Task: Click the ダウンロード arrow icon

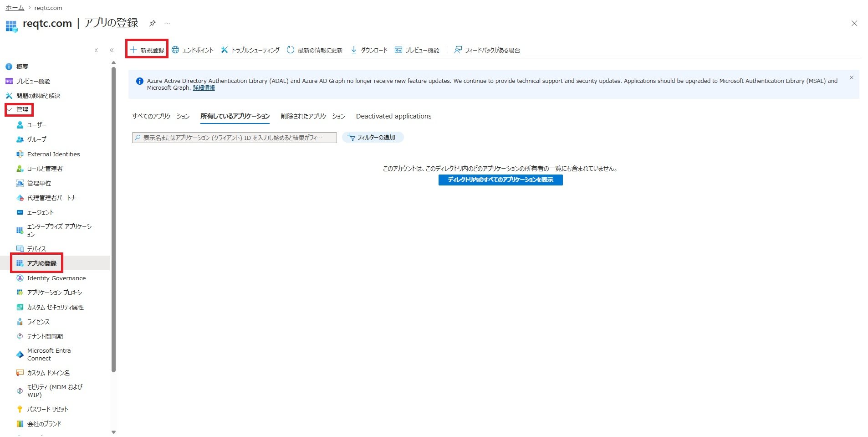Action: (x=354, y=50)
